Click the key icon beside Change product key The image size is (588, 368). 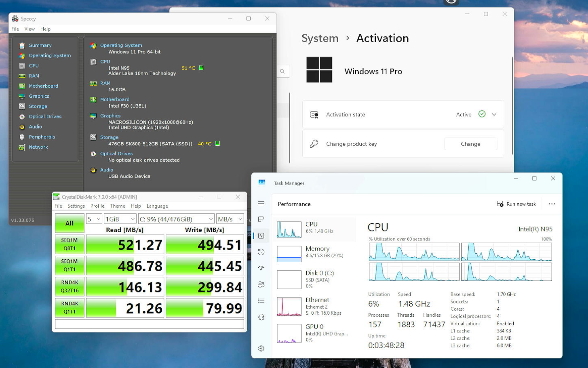[x=314, y=144]
